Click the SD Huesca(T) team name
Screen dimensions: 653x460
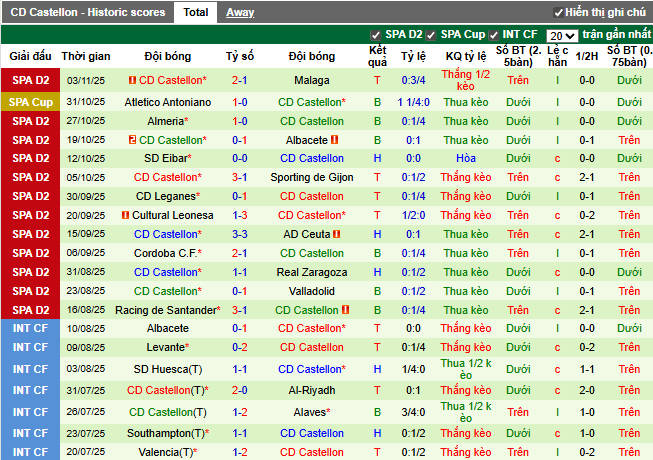(x=167, y=370)
